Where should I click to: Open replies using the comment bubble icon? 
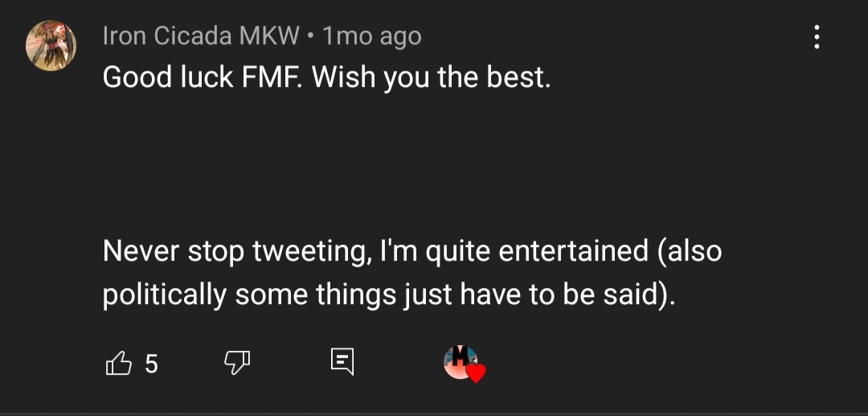(x=342, y=362)
